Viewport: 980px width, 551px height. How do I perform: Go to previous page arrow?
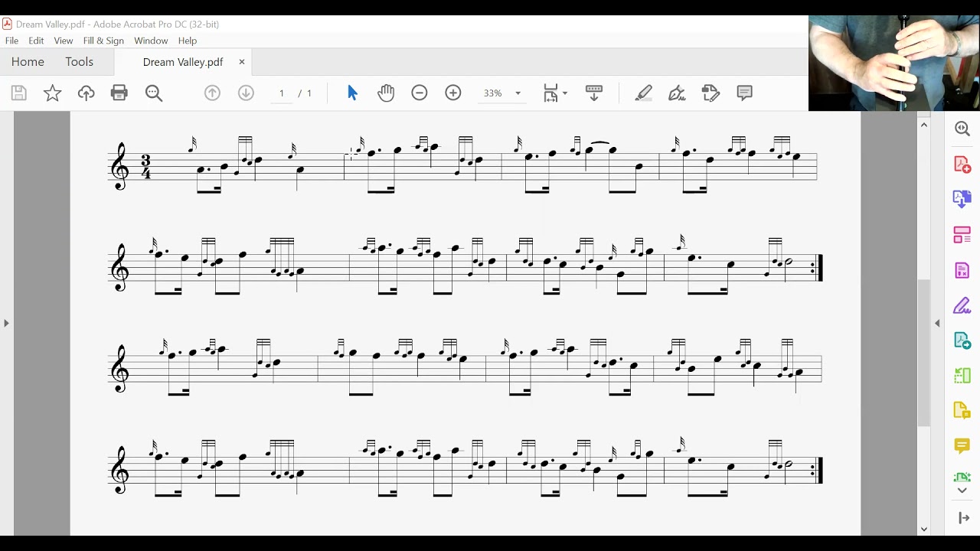click(x=213, y=93)
